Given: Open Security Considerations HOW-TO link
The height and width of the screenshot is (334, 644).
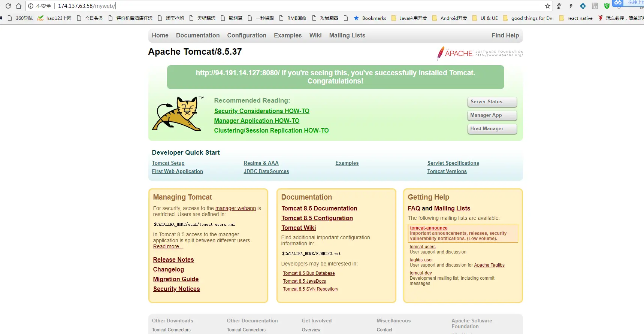Looking at the screenshot, I should (x=262, y=111).
